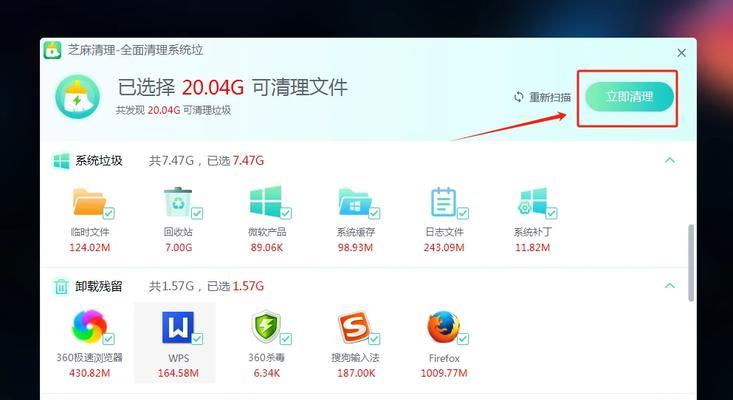Select the 系统补丁 icon

(533, 201)
